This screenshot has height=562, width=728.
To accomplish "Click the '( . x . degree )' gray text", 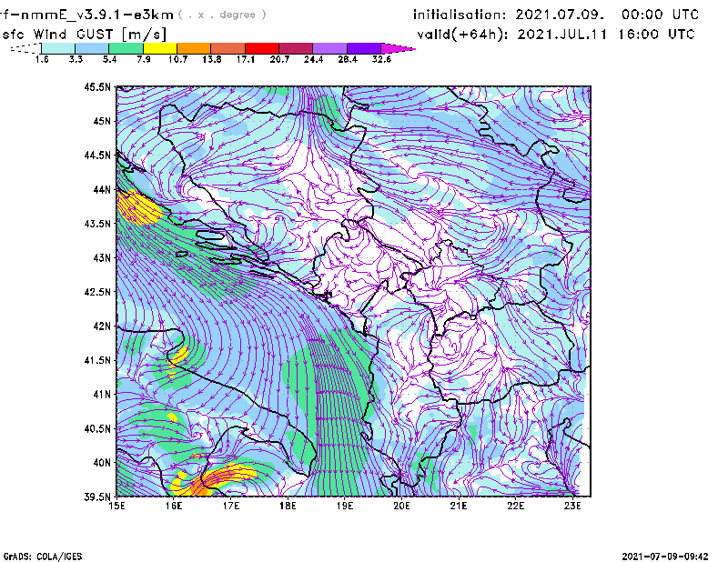I will [x=222, y=15].
